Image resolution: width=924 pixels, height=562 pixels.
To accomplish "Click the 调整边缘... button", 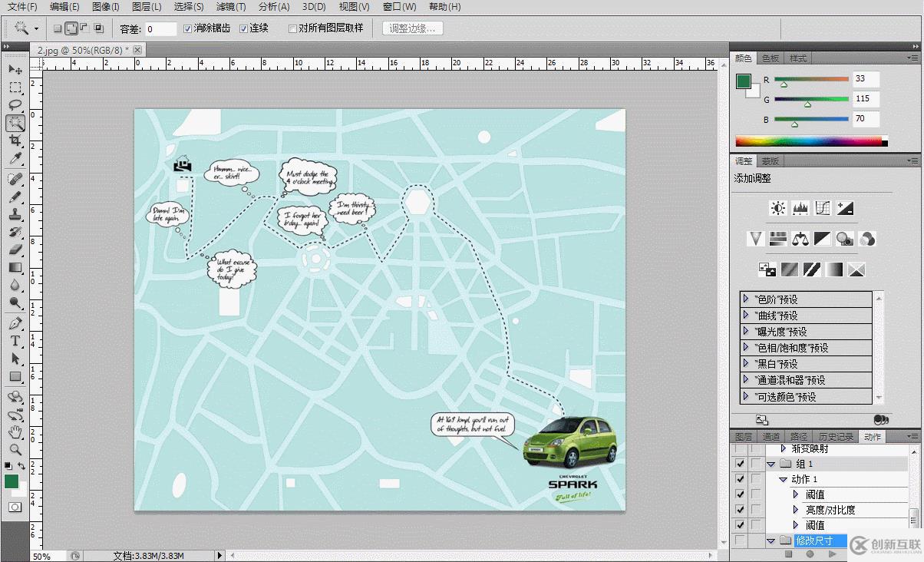I will (x=412, y=28).
